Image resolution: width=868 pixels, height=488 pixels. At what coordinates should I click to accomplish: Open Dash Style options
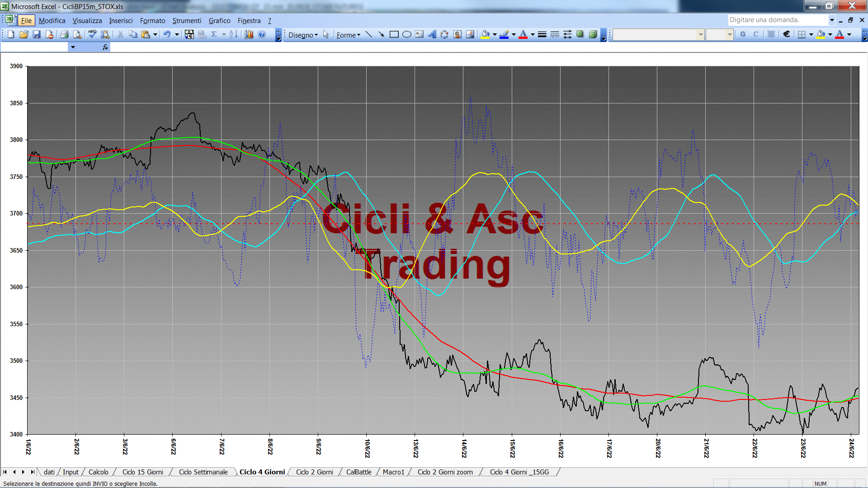tap(555, 35)
